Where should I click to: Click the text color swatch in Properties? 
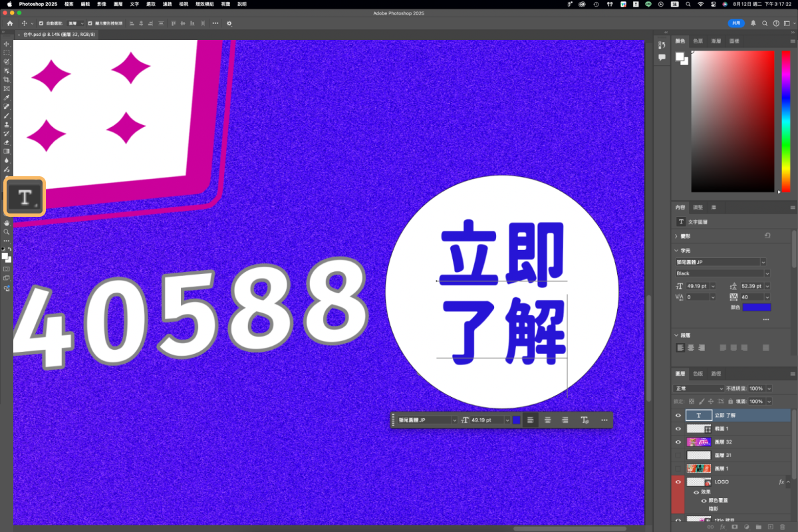click(x=756, y=307)
